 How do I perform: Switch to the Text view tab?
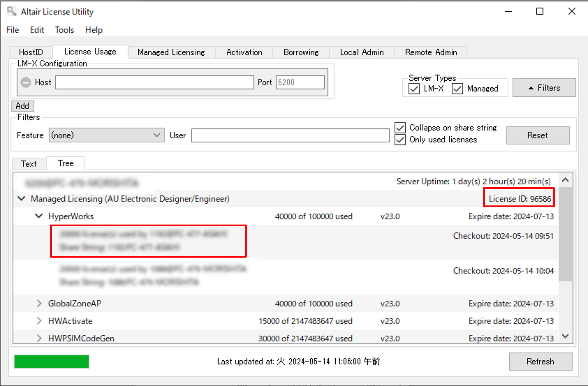29,164
